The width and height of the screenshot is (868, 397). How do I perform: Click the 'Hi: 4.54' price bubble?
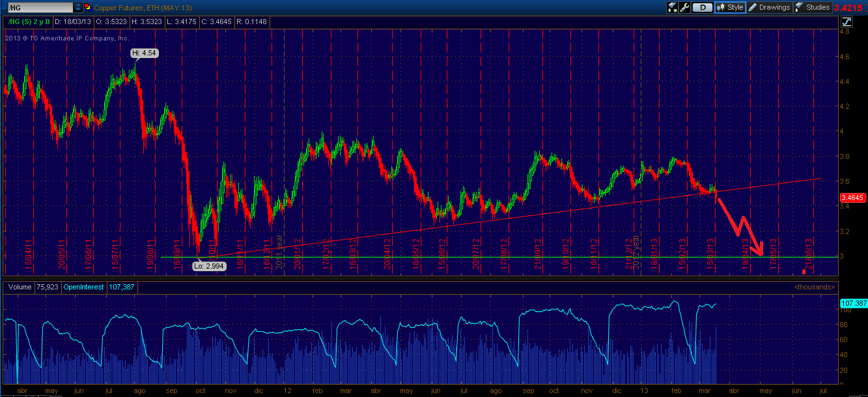pos(144,52)
